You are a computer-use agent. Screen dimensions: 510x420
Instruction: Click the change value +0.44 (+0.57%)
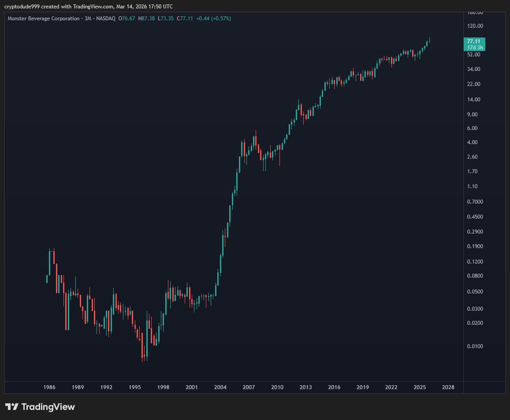click(214, 19)
